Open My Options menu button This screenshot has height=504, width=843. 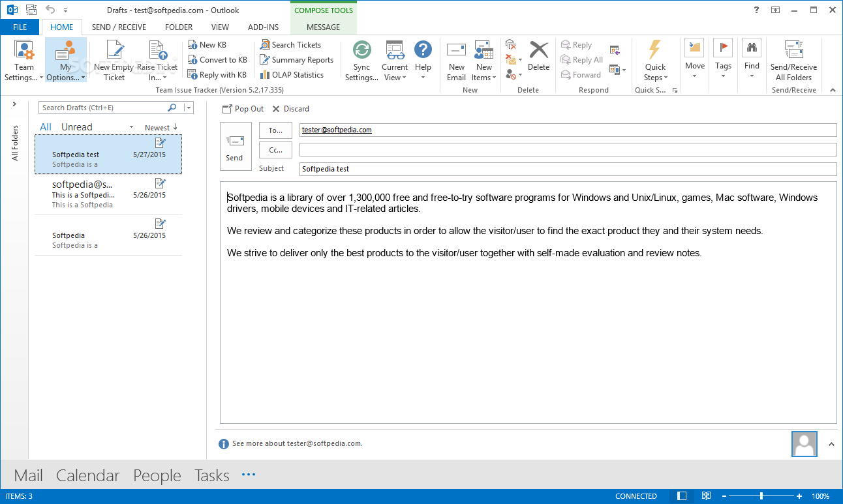65,61
